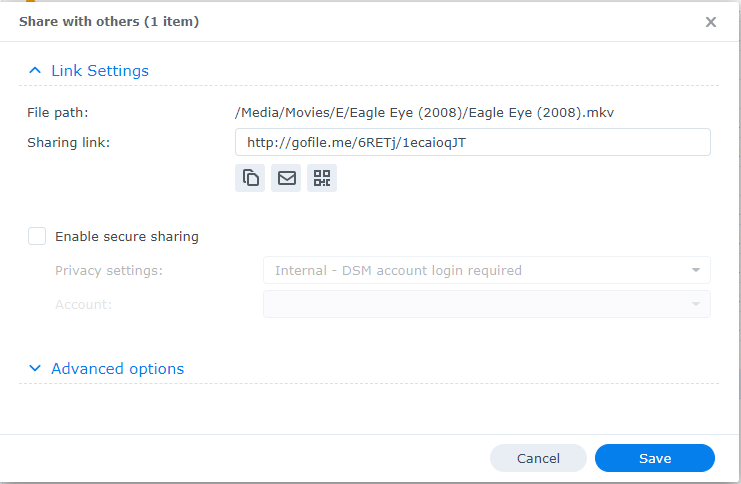Open the Privacy settings dropdown
741x484 pixels.
point(486,270)
